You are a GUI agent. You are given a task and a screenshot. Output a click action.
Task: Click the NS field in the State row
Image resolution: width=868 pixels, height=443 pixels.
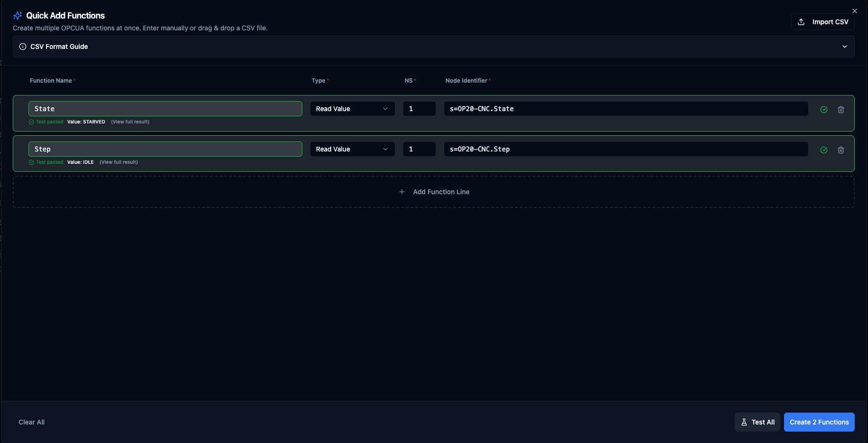(419, 109)
